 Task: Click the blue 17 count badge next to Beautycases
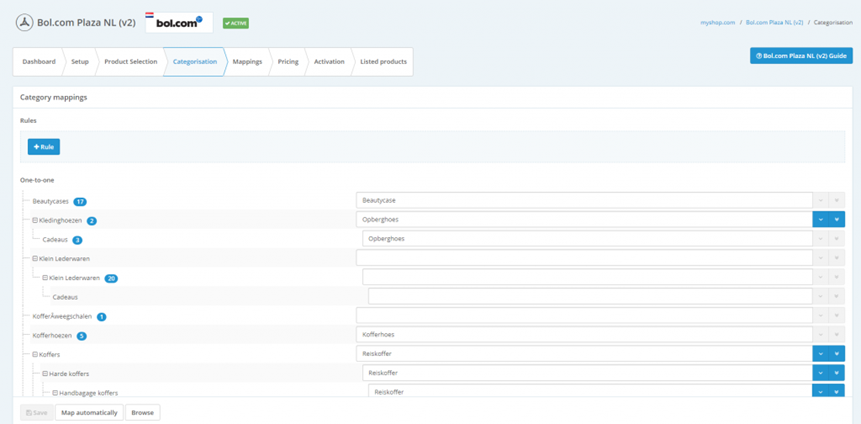(x=80, y=202)
